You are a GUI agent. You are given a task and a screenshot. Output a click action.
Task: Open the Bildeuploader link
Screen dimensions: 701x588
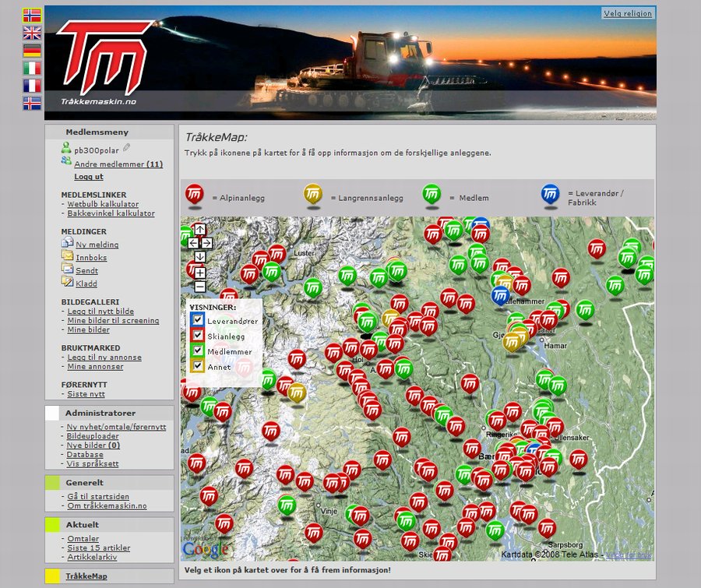tap(93, 436)
